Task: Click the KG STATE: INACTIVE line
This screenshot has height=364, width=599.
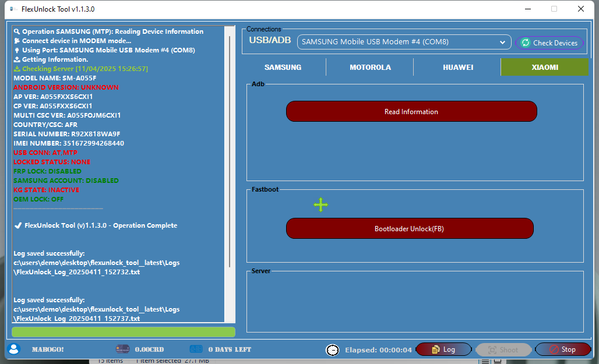Action: (x=46, y=190)
